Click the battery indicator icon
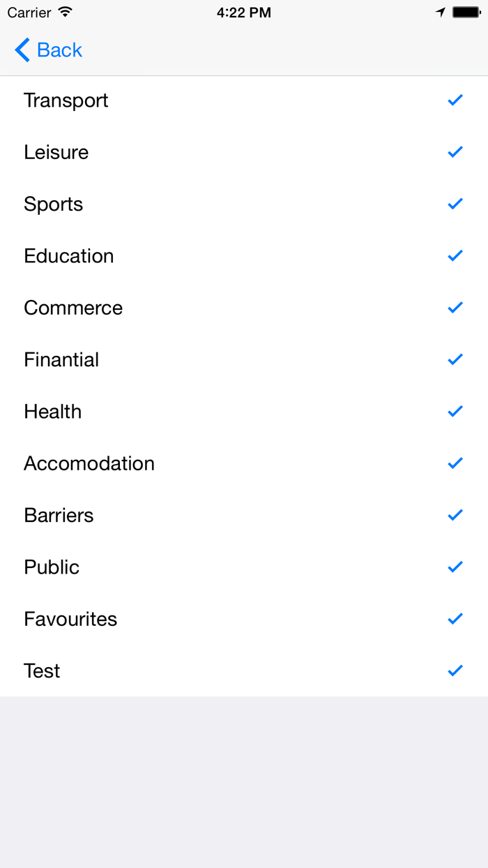This screenshot has width=488, height=868. pyautogui.click(x=466, y=13)
